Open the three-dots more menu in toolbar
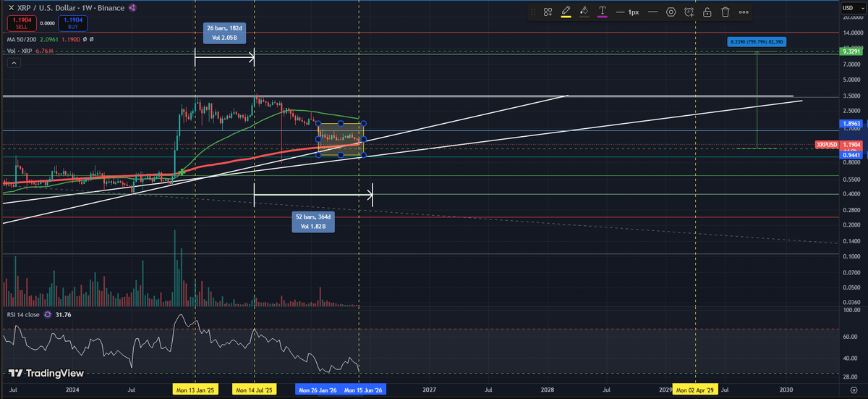The width and height of the screenshot is (868, 399). 744,12
